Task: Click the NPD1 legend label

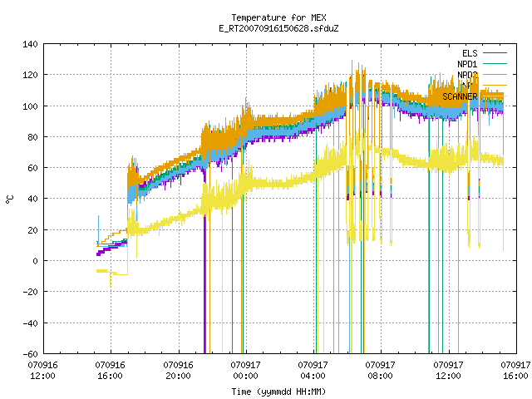Action: pos(467,64)
